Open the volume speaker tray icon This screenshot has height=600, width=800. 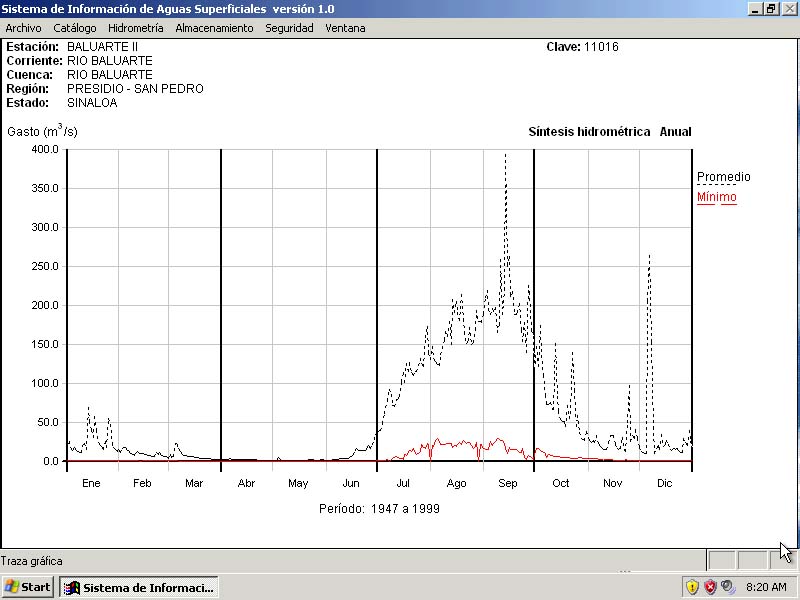pos(728,587)
